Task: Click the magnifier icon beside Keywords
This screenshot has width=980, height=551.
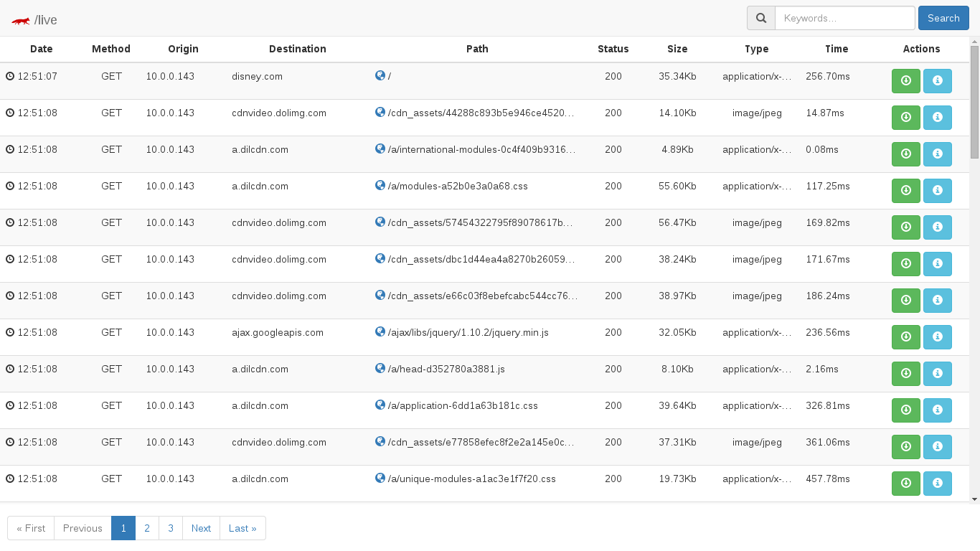Action: [761, 18]
